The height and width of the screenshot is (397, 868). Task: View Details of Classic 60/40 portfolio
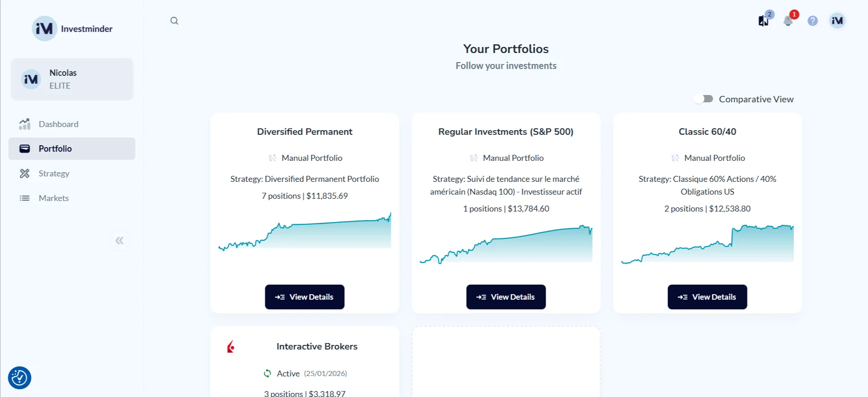click(x=707, y=297)
